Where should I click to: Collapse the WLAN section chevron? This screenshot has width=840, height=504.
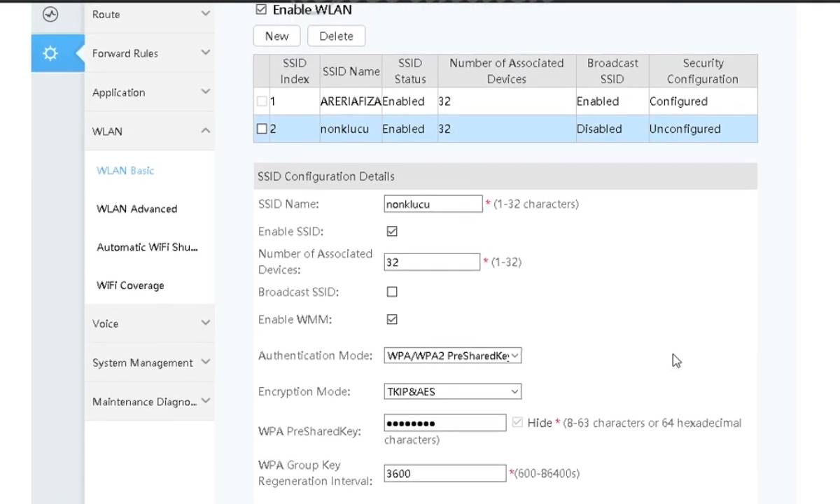pyautogui.click(x=205, y=131)
